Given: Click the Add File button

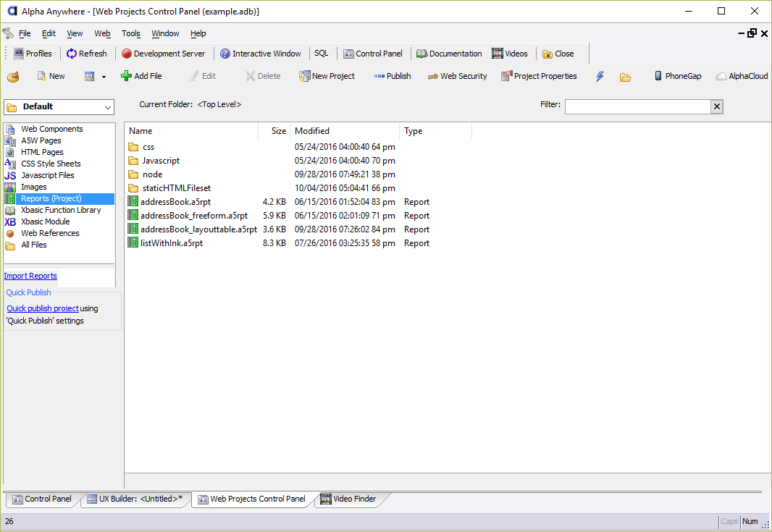Looking at the screenshot, I should (x=141, y=76).
